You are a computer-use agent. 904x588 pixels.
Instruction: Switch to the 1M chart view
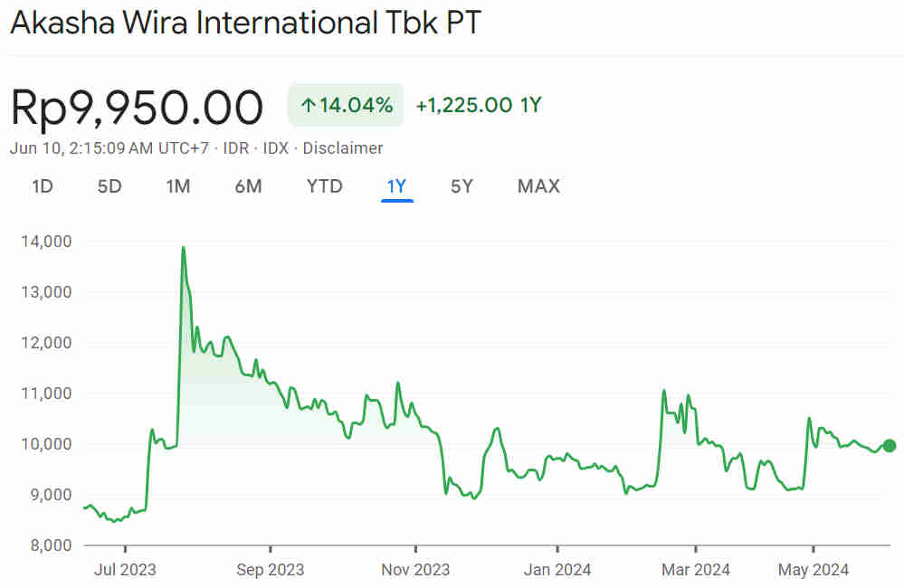[x=178, y=186]
